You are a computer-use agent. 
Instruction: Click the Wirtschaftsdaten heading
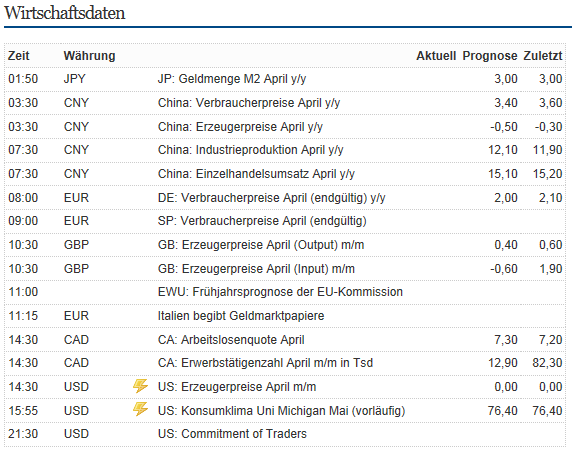(65, 13)
